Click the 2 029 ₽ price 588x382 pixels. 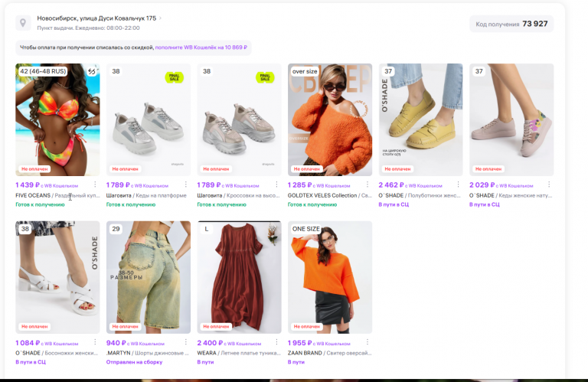482,184
